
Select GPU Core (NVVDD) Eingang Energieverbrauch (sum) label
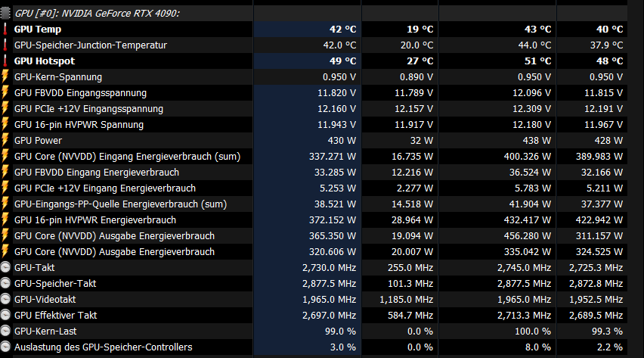[x=127, y=157]
